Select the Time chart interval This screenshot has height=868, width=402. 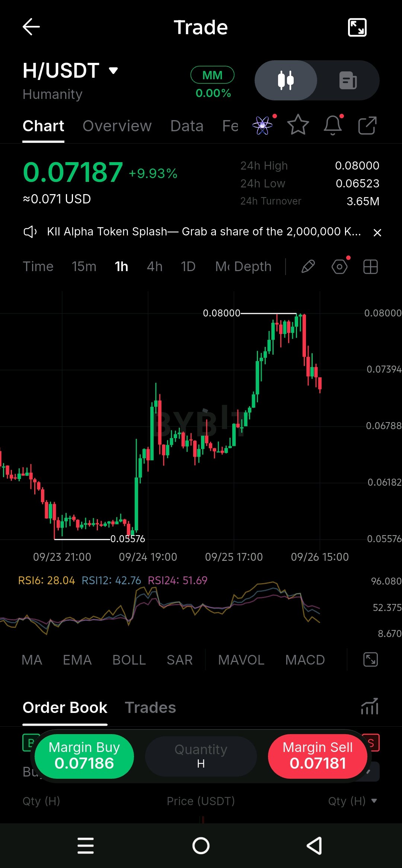pyautogui.click(x=38, y=267)
